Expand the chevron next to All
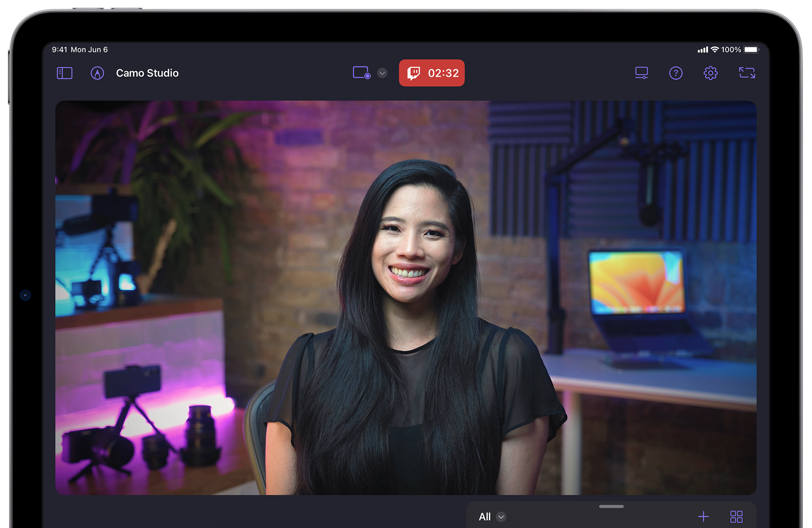Image resolution: width=812 pixels, height=528 pixels. click(x=501, y=517)
